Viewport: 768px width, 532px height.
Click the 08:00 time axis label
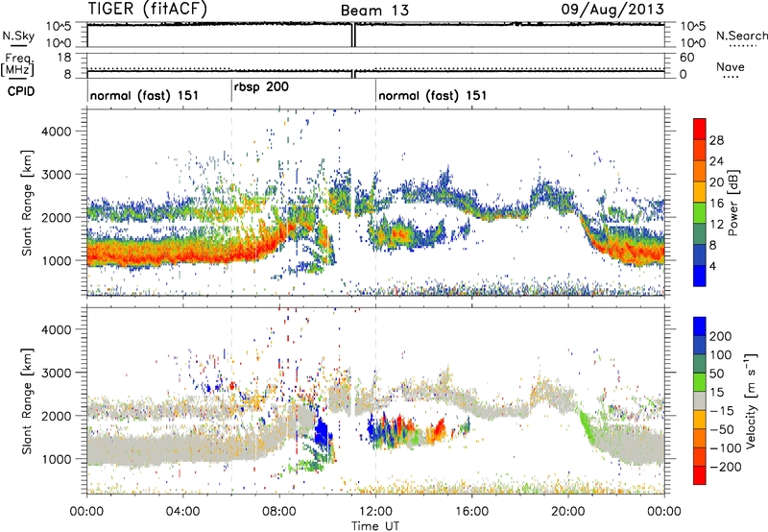(279, 512)
